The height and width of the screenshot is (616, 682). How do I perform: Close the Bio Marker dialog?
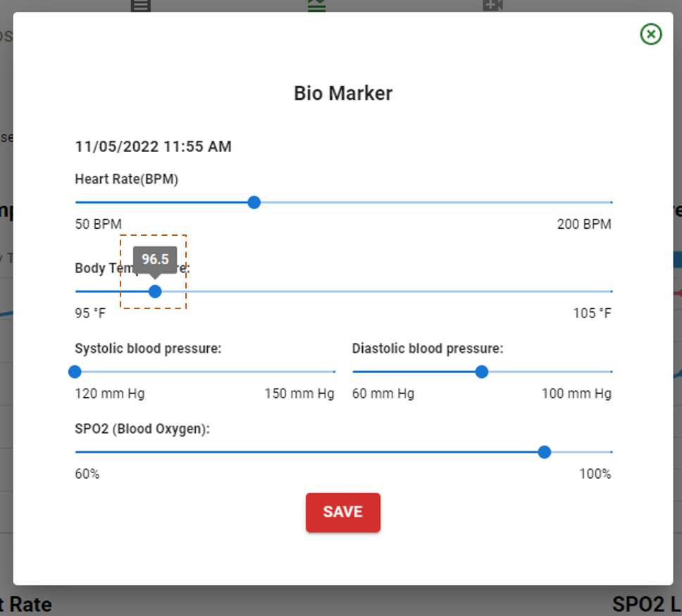(651, 34)
